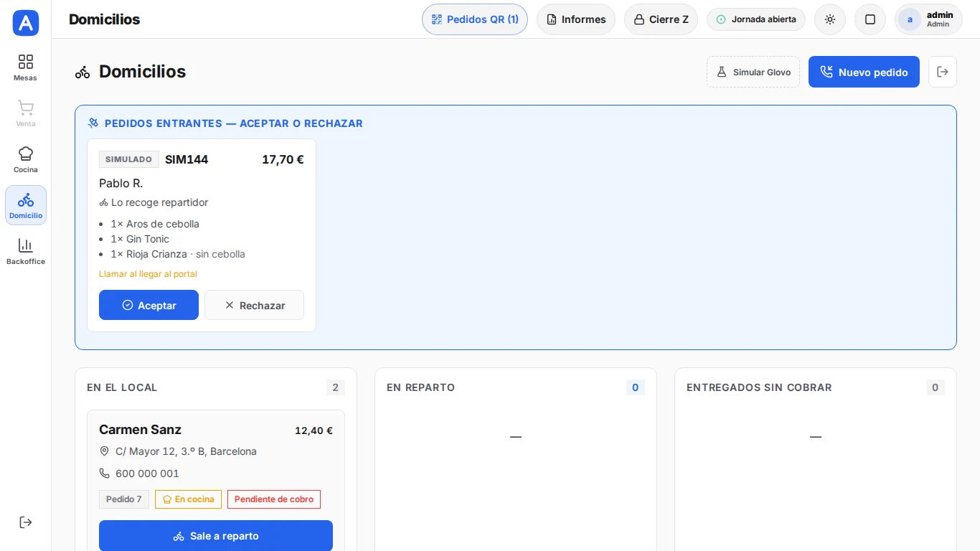Open Pedidos QR (1)
Viewport: 980px width, 551px height.
pyautogui.click(x=475, y=19)
